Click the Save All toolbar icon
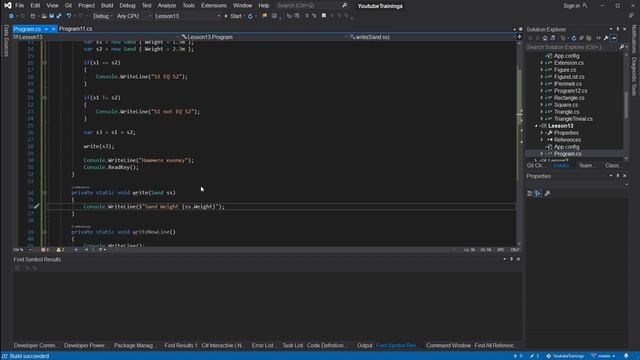Viewport: 640px width, 360px height. pyautogui.click(x=59, y=16)
